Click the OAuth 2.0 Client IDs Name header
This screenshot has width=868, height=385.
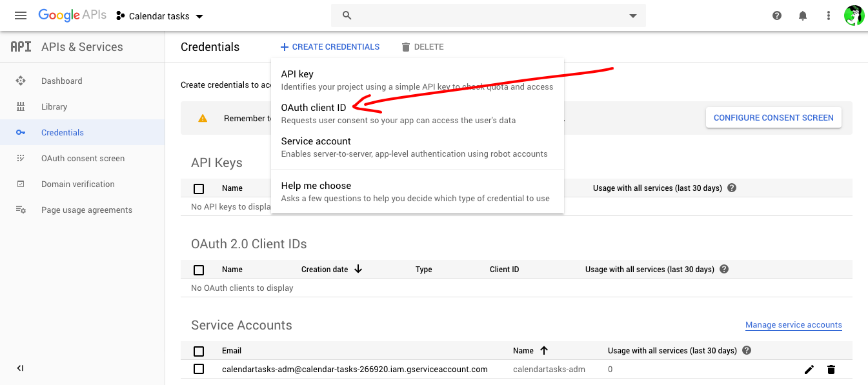point(232,270)
